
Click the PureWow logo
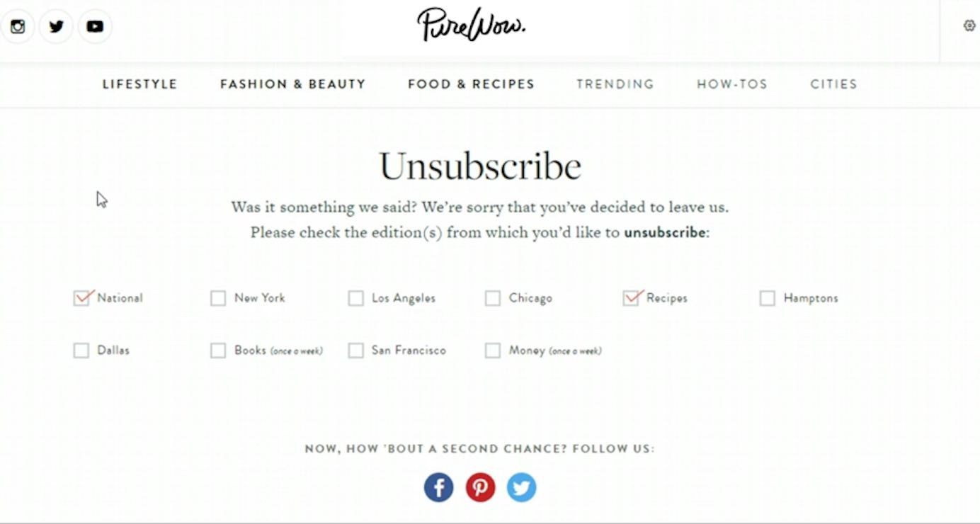tap(471, 25)
